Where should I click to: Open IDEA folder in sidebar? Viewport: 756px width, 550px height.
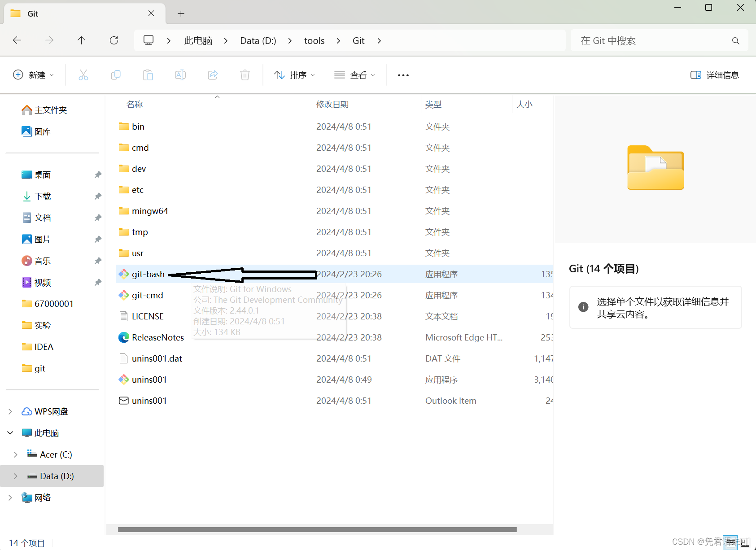(x=38, y=347)
